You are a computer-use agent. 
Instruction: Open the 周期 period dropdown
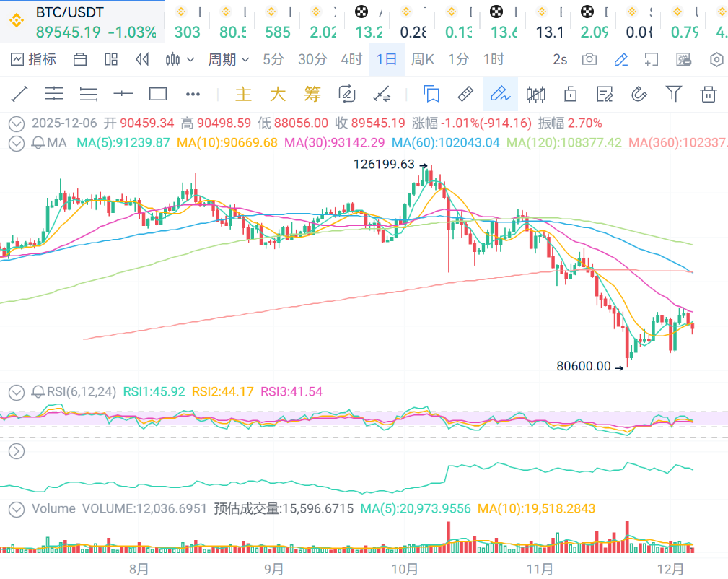(229, 60)
